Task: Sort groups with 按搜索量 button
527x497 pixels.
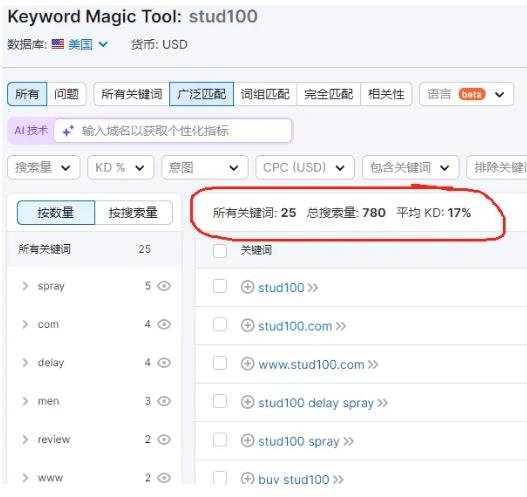Action: [133, 213]
